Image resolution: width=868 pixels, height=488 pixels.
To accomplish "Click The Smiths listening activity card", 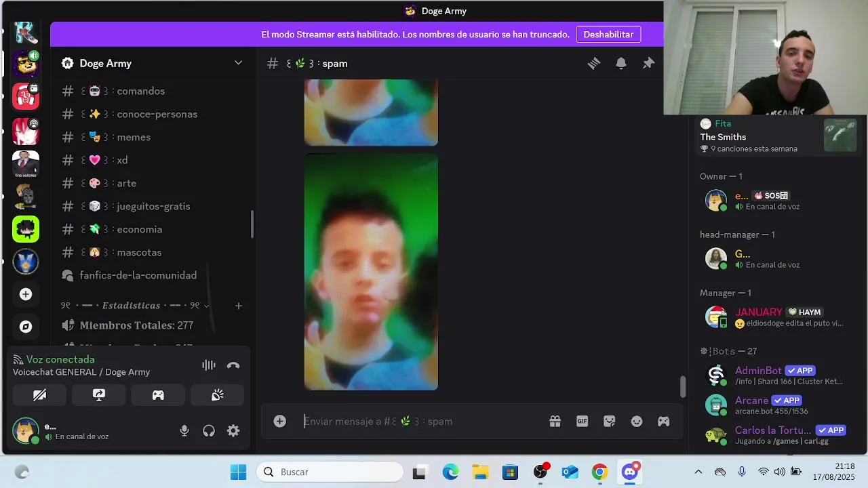I will tap(778, 136).
